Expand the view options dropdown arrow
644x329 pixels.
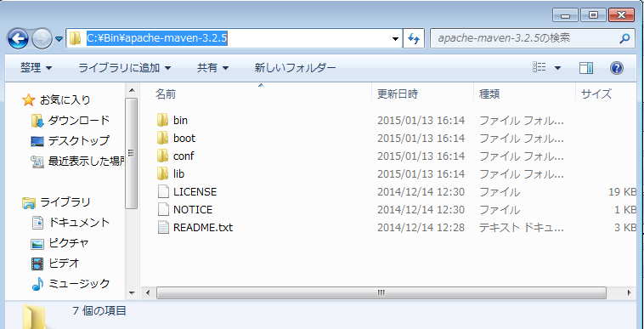click(557, 68)
